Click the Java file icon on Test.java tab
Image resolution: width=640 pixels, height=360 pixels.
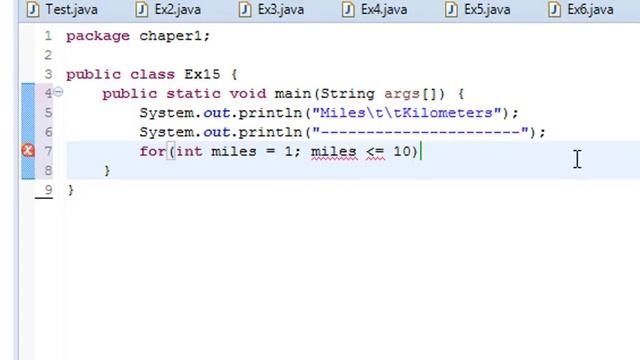33,9
